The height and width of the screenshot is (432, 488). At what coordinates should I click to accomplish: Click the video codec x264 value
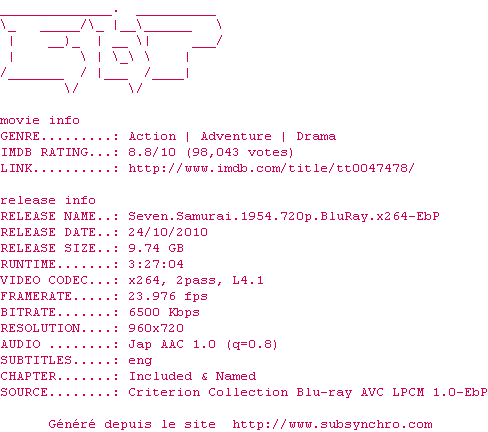[x=196, y=280]
